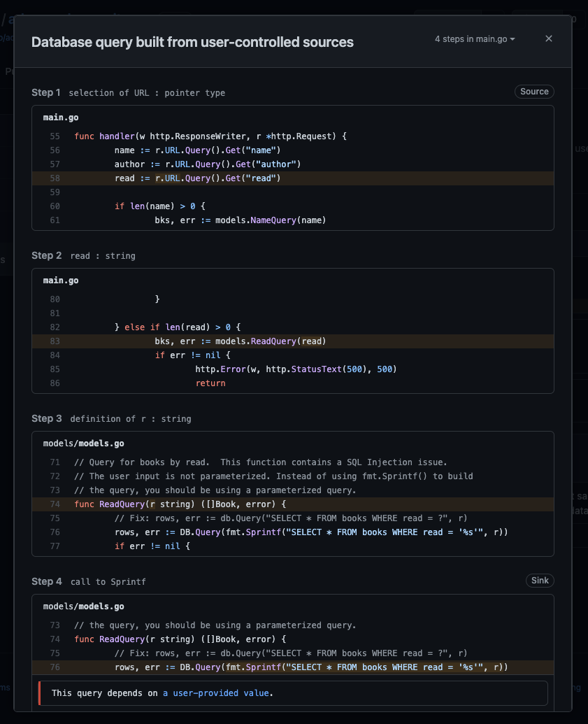
Task: Select the Step 3 heading
Action: [46, 418]
